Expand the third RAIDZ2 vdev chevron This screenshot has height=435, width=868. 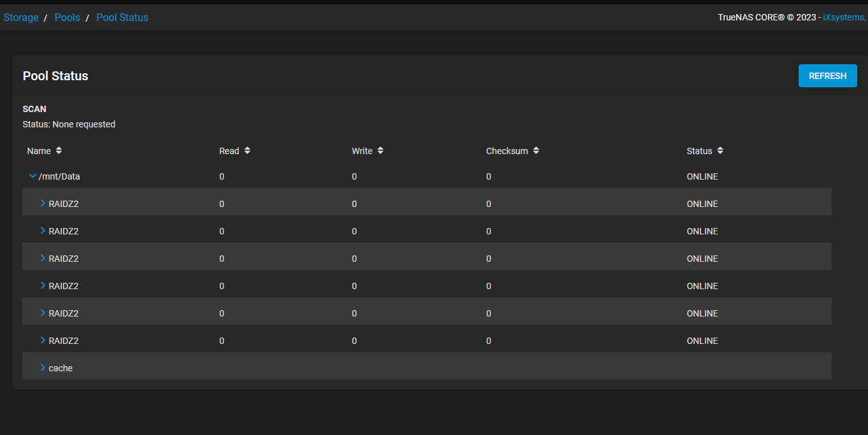coord(43,258)
